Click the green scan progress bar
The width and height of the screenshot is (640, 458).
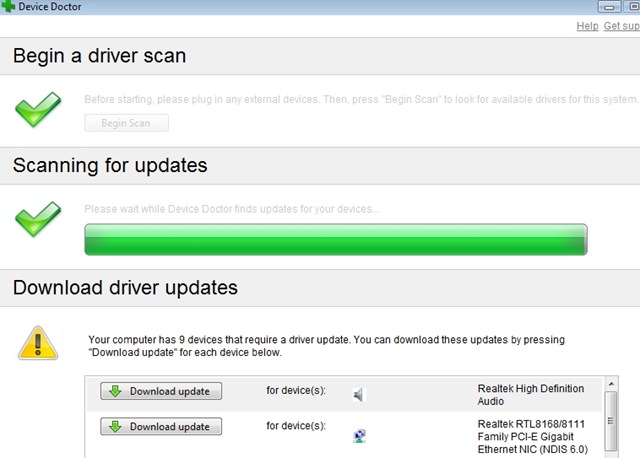[x=336, y=240]
